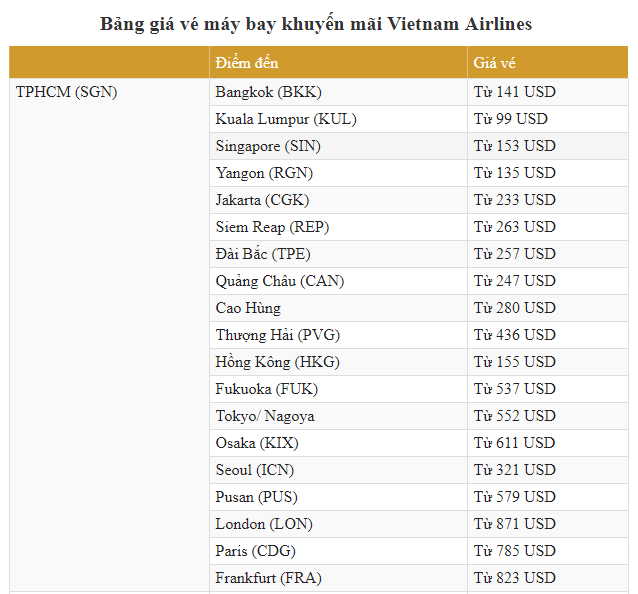Viewport: 638px width, 594px height.
Task: Choose the Singapore (SIN) destination cell
Action: [x=338, y=146]
